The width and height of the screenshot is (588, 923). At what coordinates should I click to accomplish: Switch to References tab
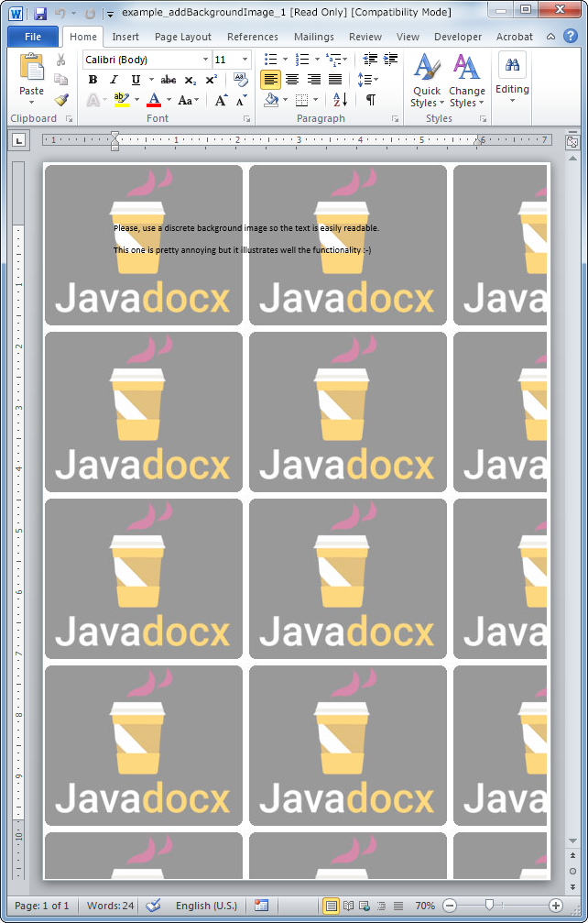click(x=252, y=37)
